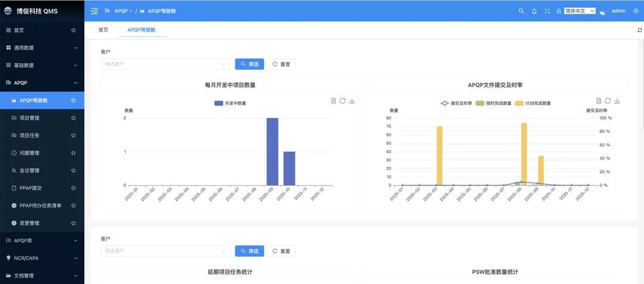The image size is (644, 284).
Task: Toggle favorite star for 会议管理
Action: (73, 170)
